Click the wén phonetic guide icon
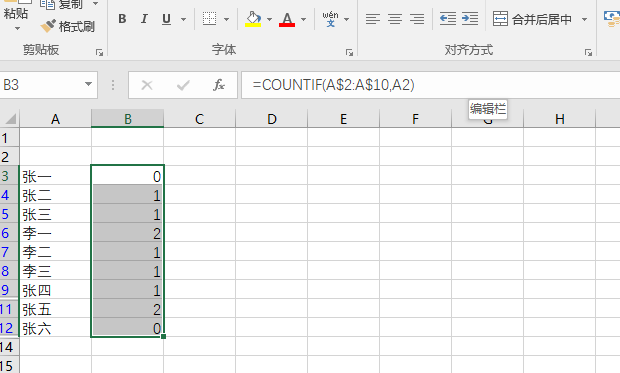Viewport: 620px width, 373px height. tap(331, 19)
